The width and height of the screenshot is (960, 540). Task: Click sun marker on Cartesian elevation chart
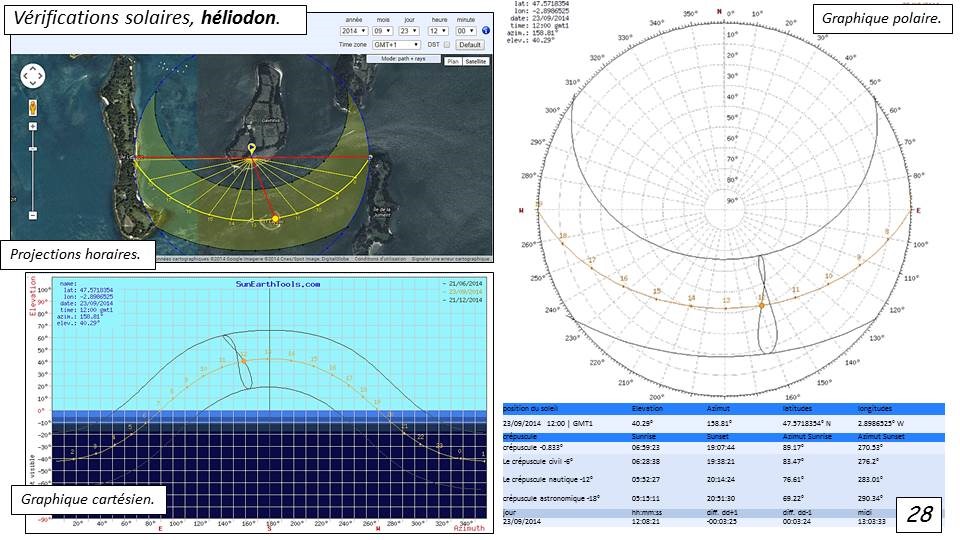coord(244,354)
